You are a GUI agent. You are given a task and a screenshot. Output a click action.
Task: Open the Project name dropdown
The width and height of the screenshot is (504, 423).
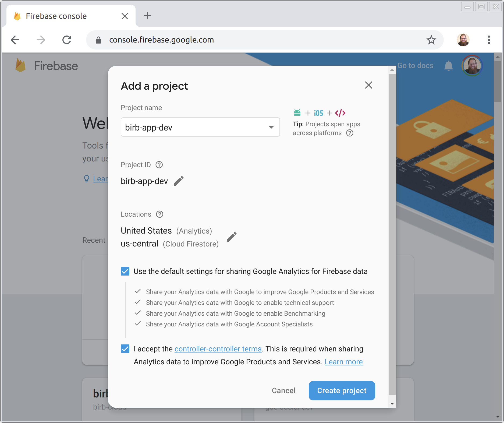(271, 127)
